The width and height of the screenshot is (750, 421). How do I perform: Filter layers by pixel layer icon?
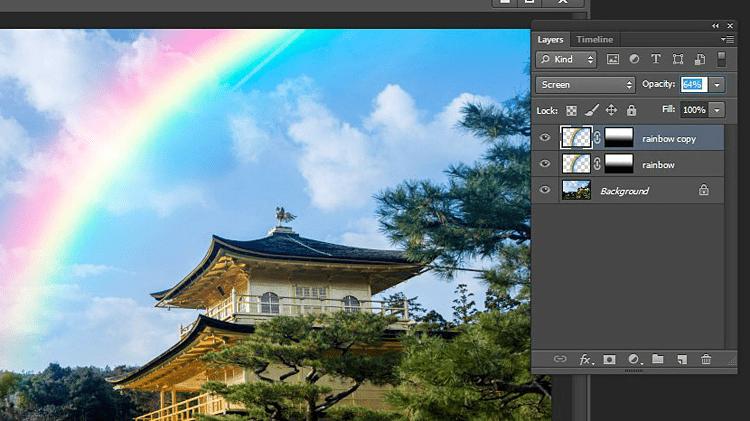[612, 59]
